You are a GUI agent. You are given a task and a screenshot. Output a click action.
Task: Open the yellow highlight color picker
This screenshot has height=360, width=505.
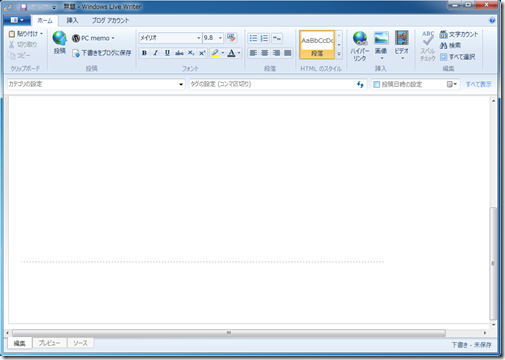click(223, 53)
